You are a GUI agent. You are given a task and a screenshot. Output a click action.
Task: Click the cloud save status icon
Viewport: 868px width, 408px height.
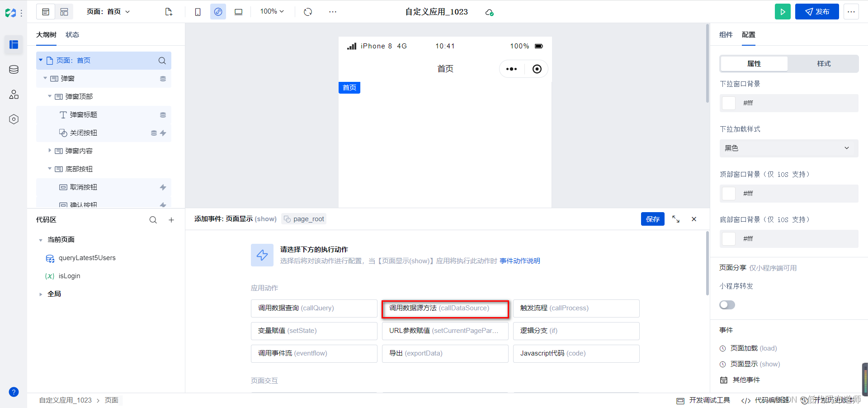(x=489, y=12)
